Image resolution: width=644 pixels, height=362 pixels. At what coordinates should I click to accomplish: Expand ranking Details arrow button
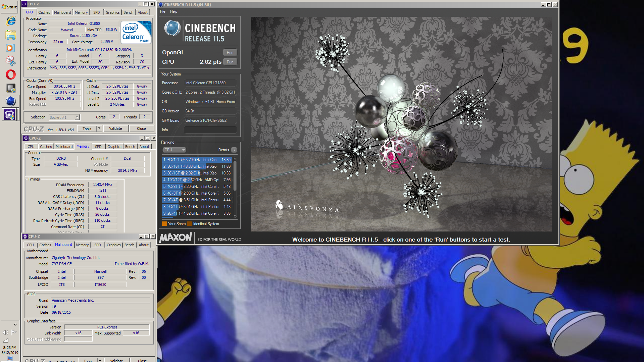click(234, 150)
